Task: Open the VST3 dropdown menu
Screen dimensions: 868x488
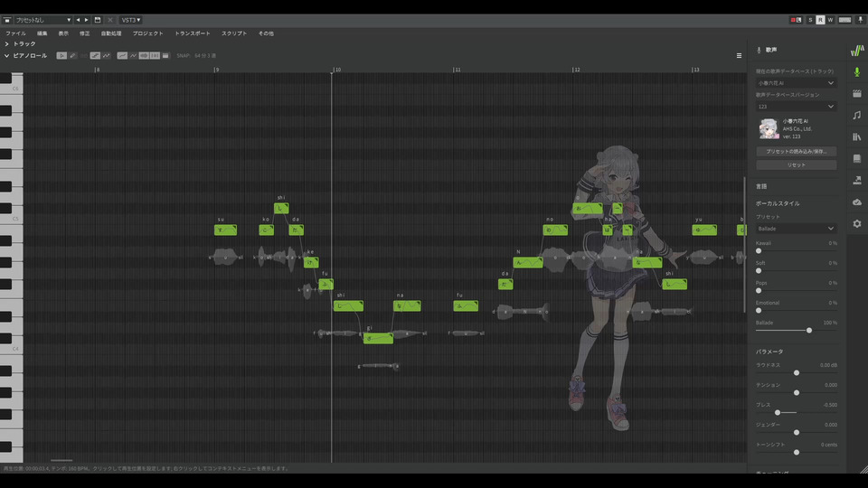Action: tap(131, 20)
